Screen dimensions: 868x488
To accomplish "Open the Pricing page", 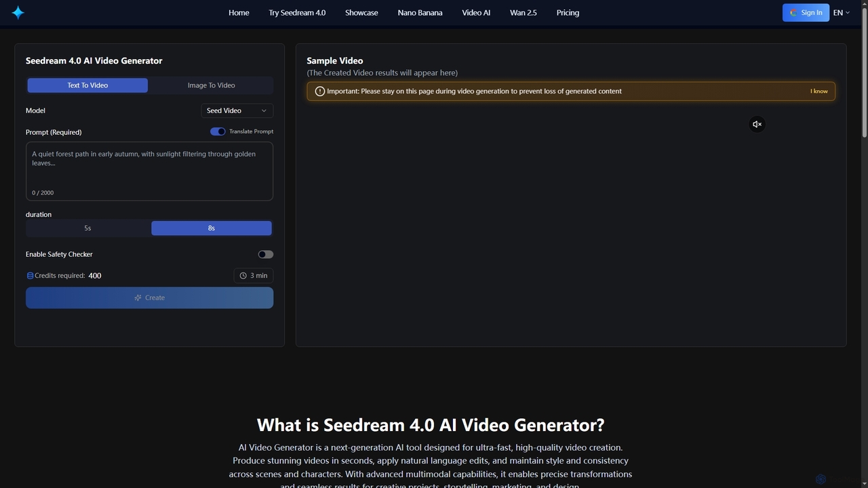I will pos(568,12).
